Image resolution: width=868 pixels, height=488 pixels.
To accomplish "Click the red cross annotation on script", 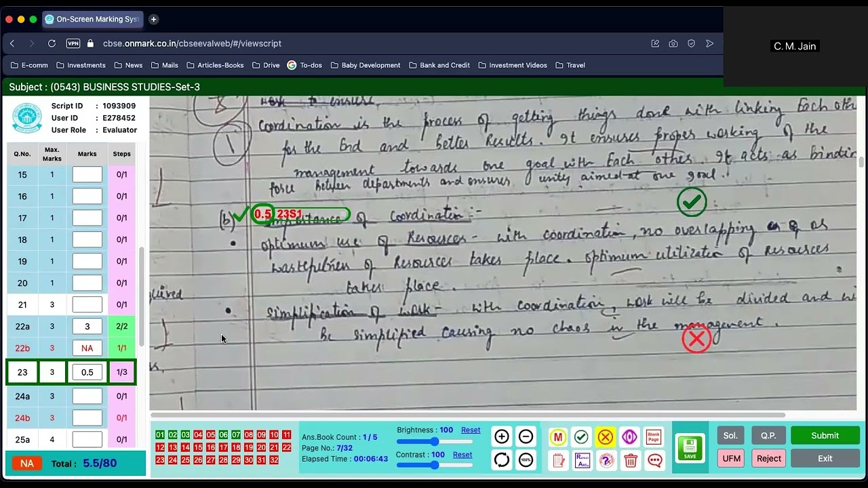I will click(x=696, y=339).
